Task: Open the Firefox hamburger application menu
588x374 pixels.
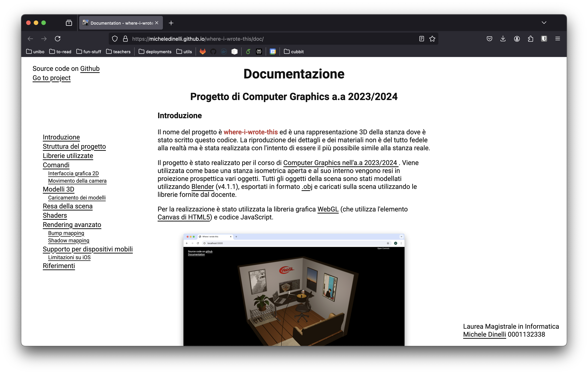Action: click(558, 39)
